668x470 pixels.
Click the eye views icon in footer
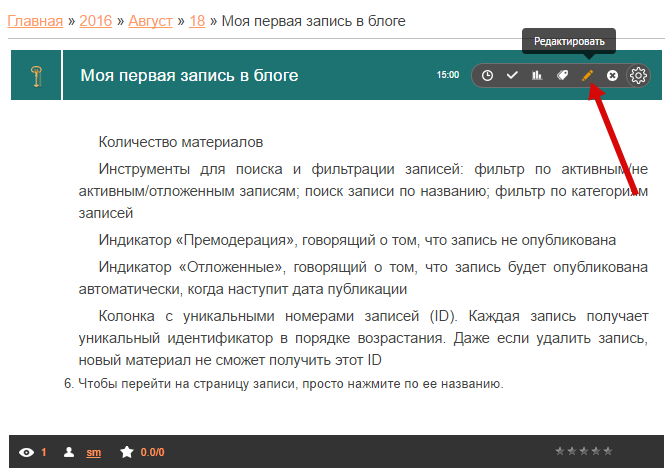pos(26,452)
